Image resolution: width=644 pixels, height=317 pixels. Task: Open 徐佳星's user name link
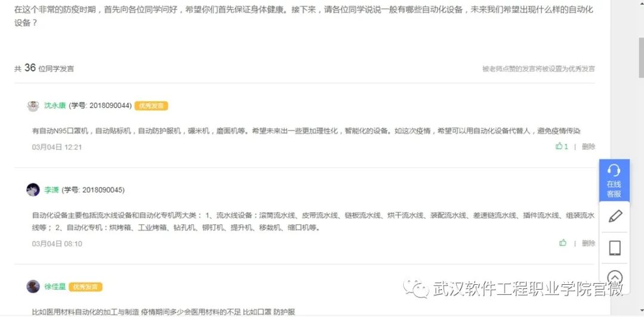(x=55, y=287)
